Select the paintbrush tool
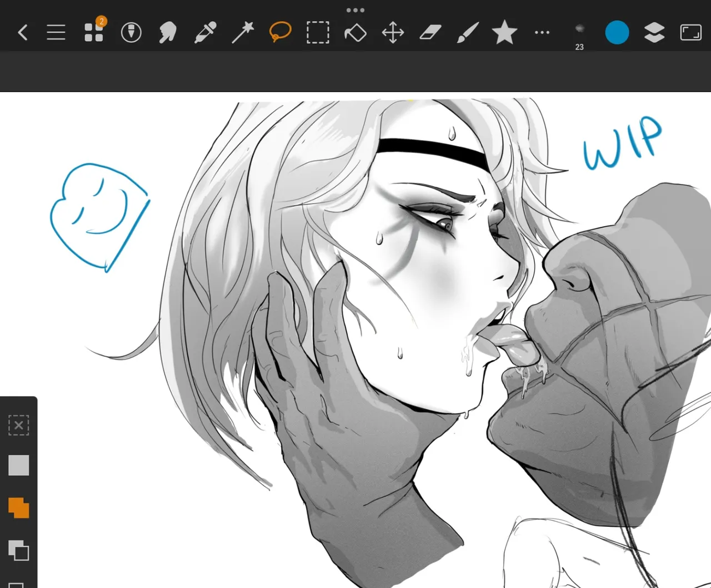The width and height of the screenshot is (711, 588). (x=467, y=33)
